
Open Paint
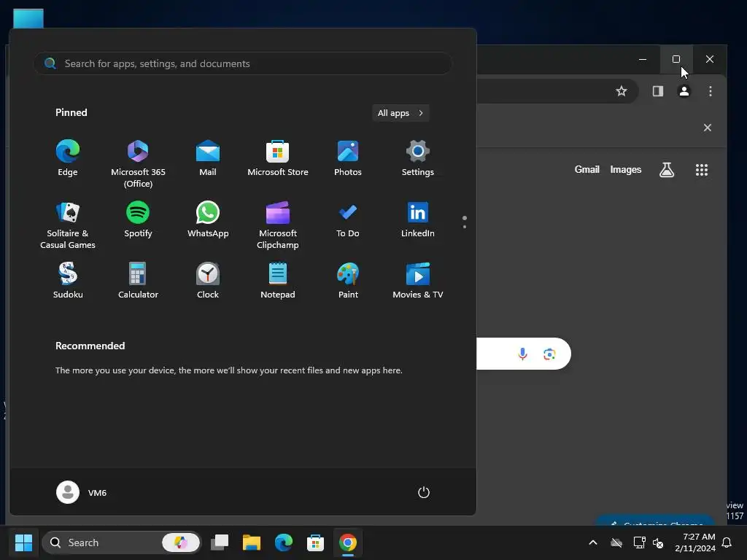click(x=348, y=281)
